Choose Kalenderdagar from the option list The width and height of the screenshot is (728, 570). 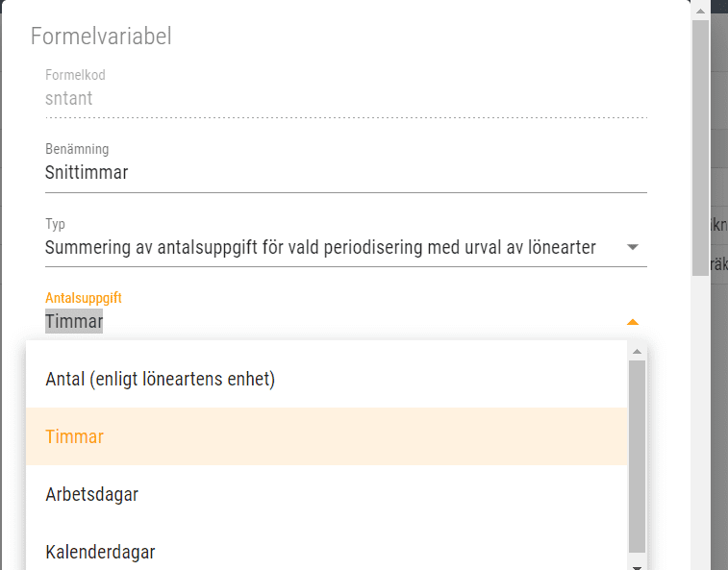[x=326, y=552]
